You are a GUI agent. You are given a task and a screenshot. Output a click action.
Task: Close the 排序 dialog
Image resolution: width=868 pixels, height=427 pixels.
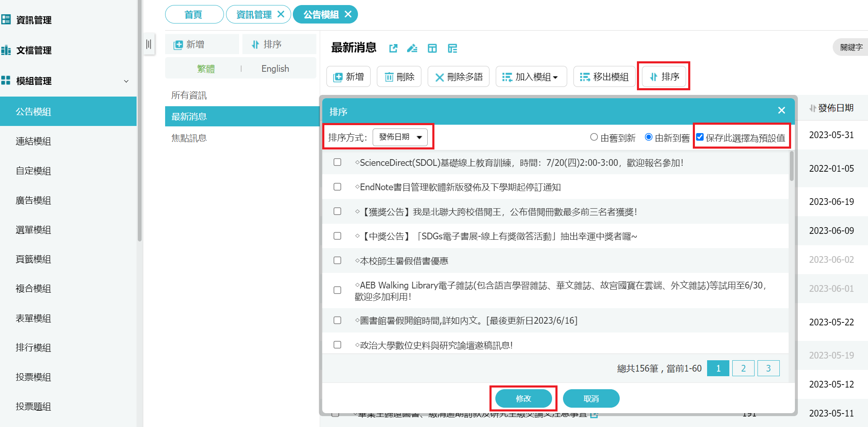pos(781,110)
